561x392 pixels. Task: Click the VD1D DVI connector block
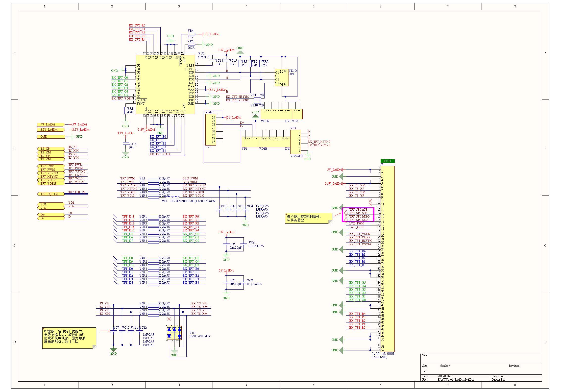pyautogui.click(x=282, y=77)
